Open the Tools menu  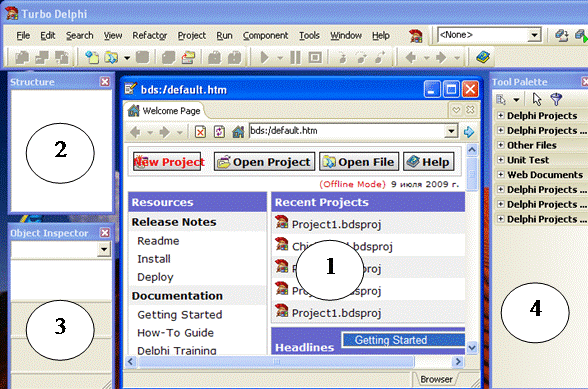[x=309, y=36]
